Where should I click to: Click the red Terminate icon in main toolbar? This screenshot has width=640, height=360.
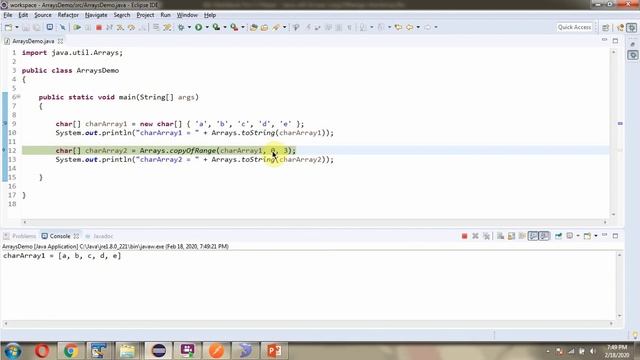99,27
